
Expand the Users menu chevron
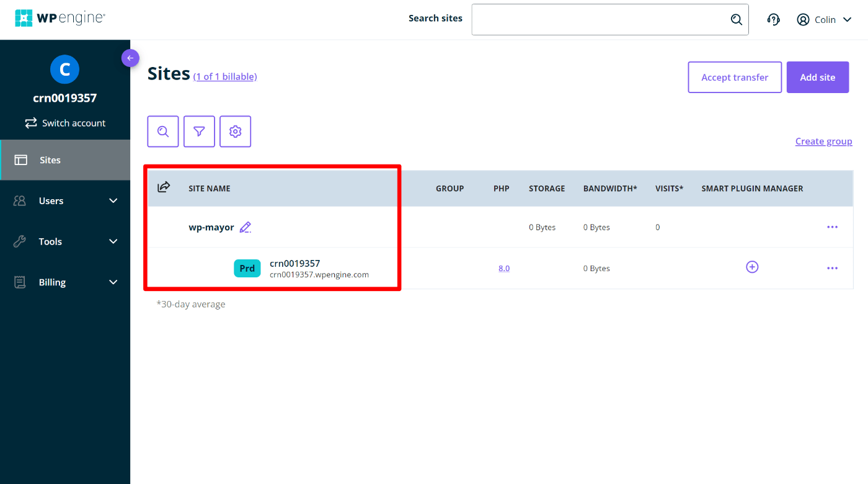[113, 200]
